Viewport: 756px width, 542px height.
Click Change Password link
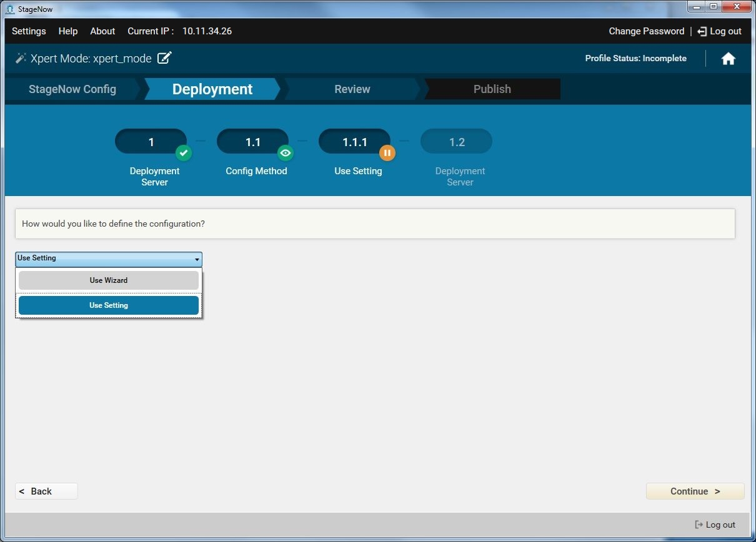[646, 31]
